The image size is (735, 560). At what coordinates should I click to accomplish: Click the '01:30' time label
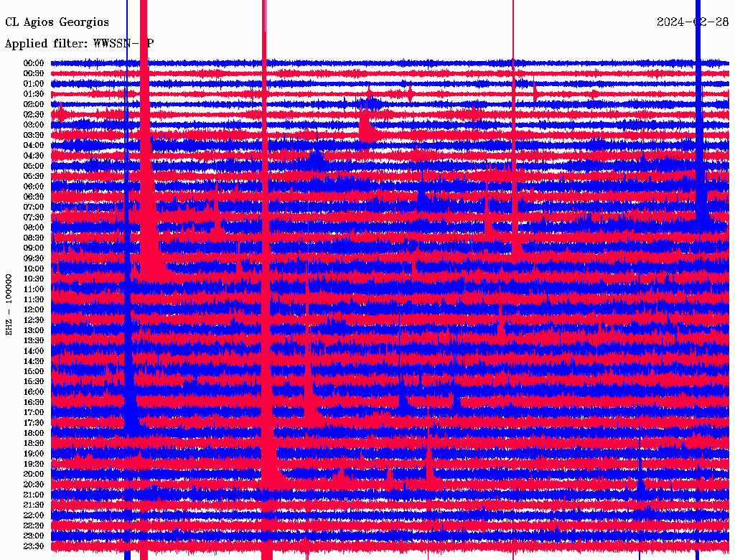click(34, 94)
